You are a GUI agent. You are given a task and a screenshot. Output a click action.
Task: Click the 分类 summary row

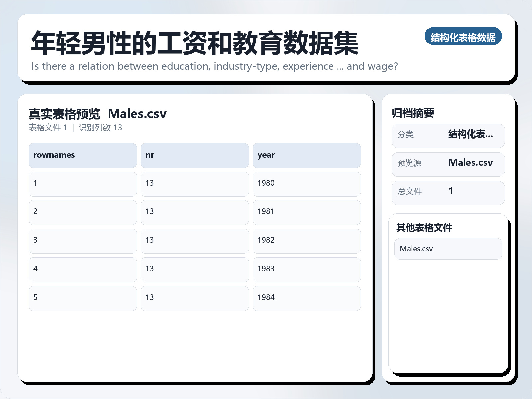coord(448,135)
